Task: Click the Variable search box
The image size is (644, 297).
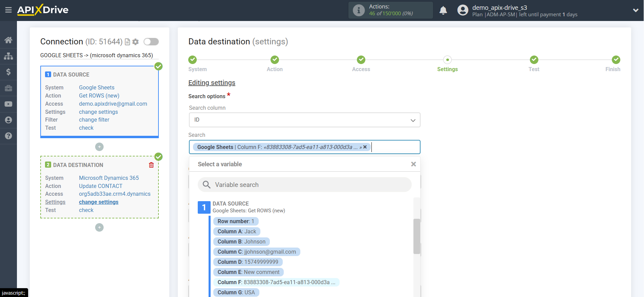Action: tap(304, 185)
